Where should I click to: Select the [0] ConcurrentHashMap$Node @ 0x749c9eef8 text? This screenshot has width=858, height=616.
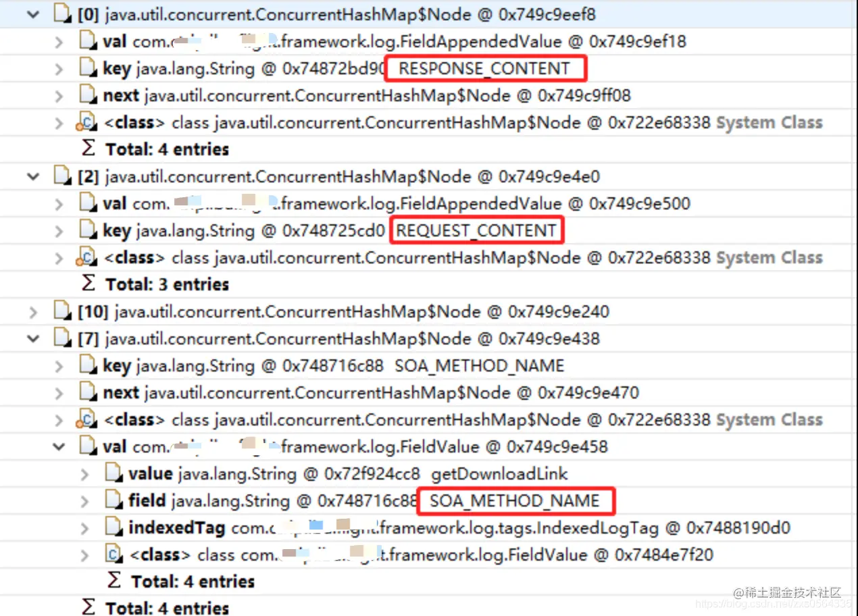pos(337,15)
